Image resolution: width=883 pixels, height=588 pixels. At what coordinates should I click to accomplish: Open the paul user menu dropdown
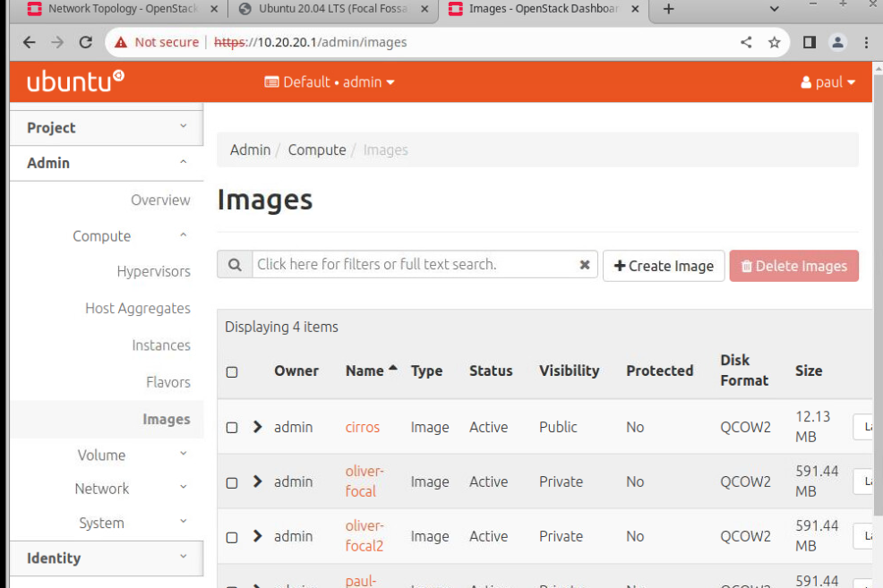click(x=827, y=82)
